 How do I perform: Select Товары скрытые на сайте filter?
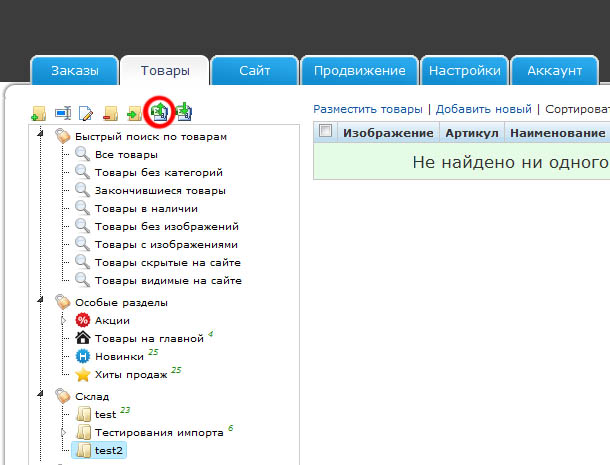point(168,263)
